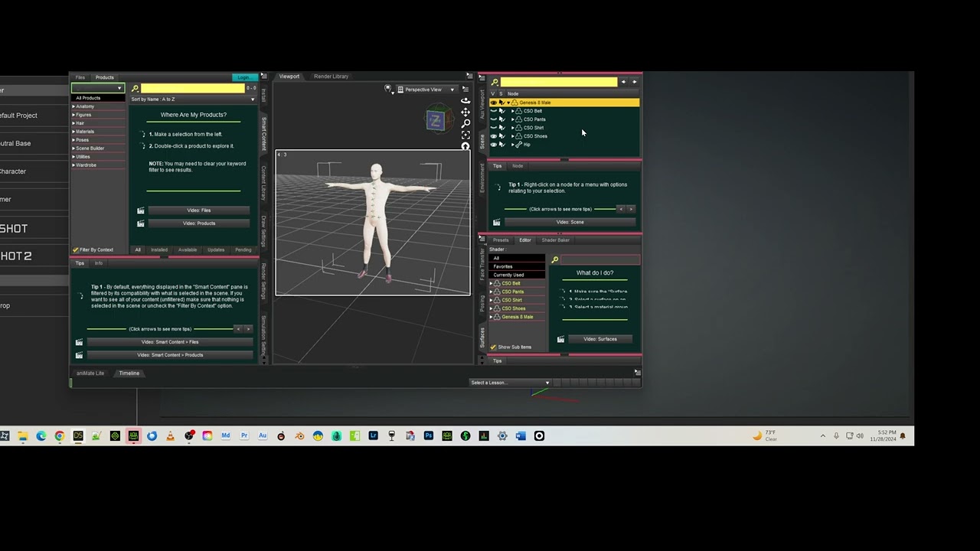Expand the Anatomy product category

pyautogui.click(x=73, y=106)
